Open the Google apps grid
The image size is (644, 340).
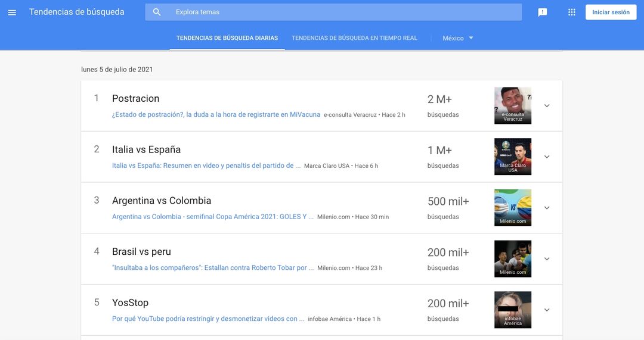[x=572, y=13]
